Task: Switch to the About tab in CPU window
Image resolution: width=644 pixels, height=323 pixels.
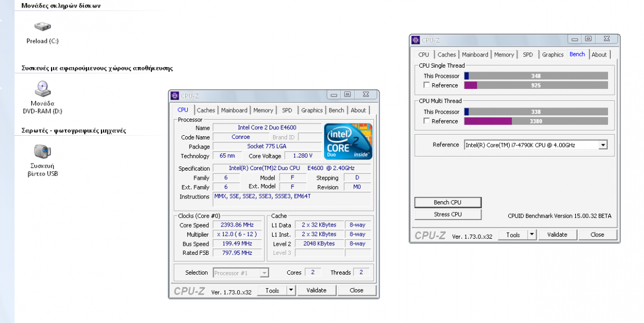Action: 358,111
